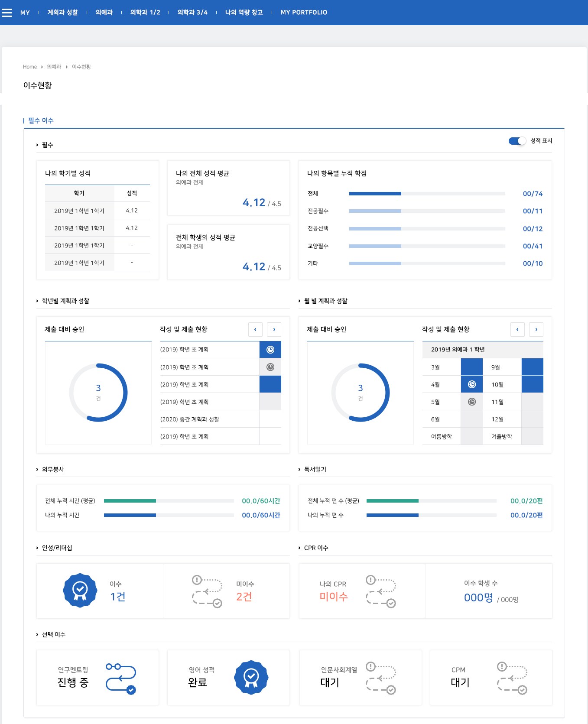Image resolution: width=588 pixels, height=724 pixels.
Task: Click the 3월 blue status cell
Action: click(472, 367)
